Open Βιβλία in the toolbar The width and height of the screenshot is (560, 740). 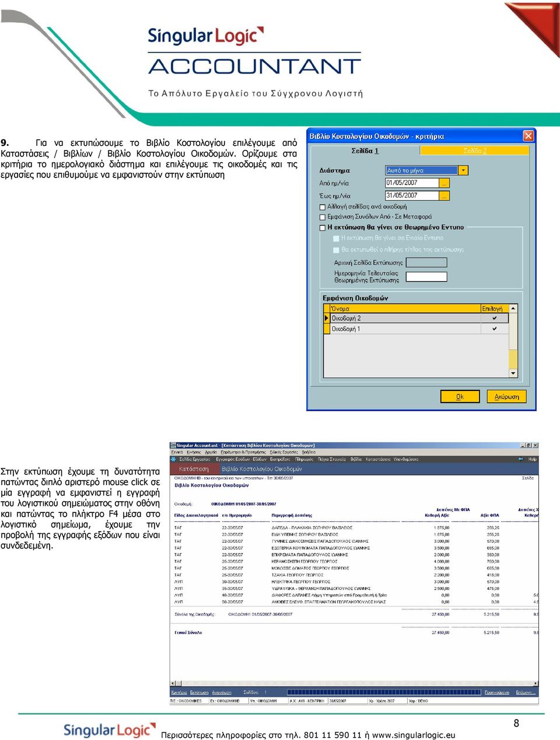point(356,459)
